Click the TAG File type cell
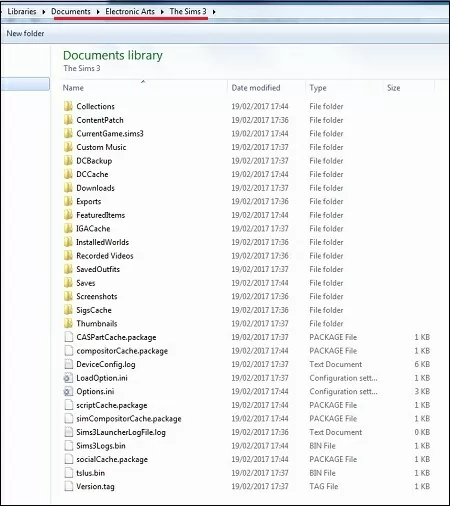This screenshot has height=506, width=450. [x=324, y=486]
